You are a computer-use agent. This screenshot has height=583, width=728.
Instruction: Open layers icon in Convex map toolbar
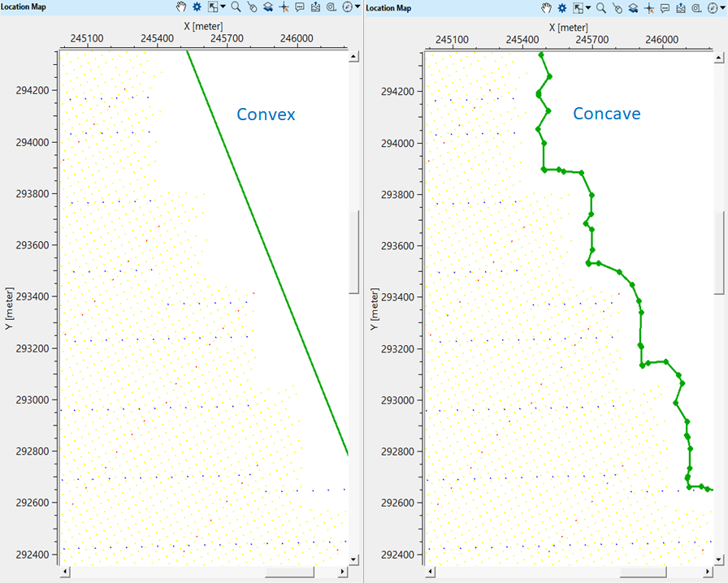(267, 8)
